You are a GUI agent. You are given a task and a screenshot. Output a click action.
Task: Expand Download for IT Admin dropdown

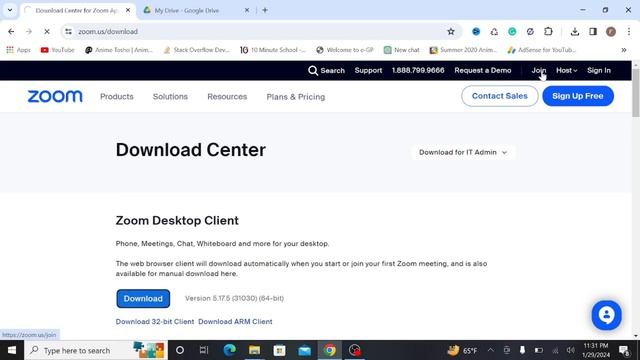463,152
